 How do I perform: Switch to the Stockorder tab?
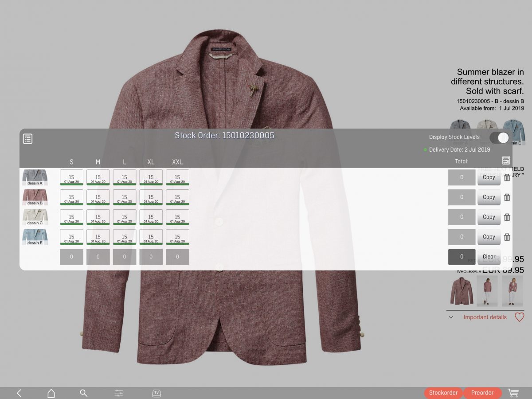pyautogui.click(x=443, y=393)
